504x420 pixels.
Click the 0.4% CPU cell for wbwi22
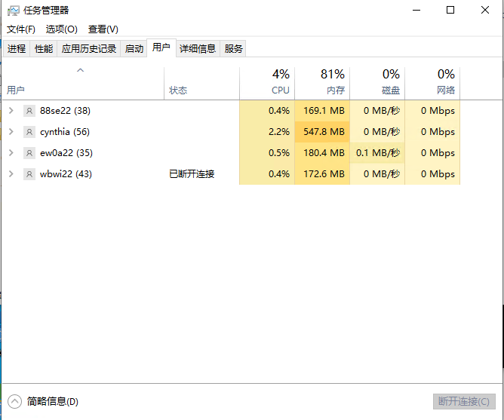267,174
